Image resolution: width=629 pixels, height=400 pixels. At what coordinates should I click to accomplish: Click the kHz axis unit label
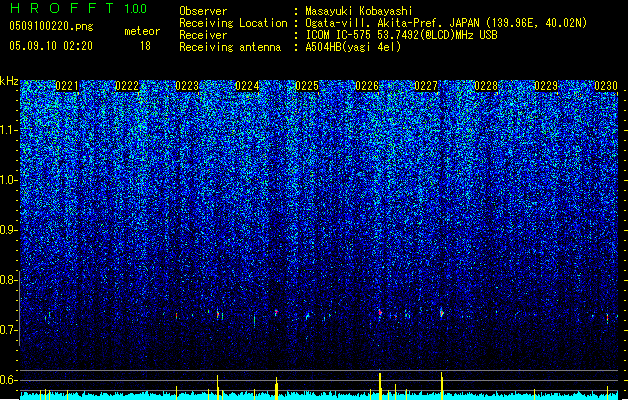tap(9, 81)
